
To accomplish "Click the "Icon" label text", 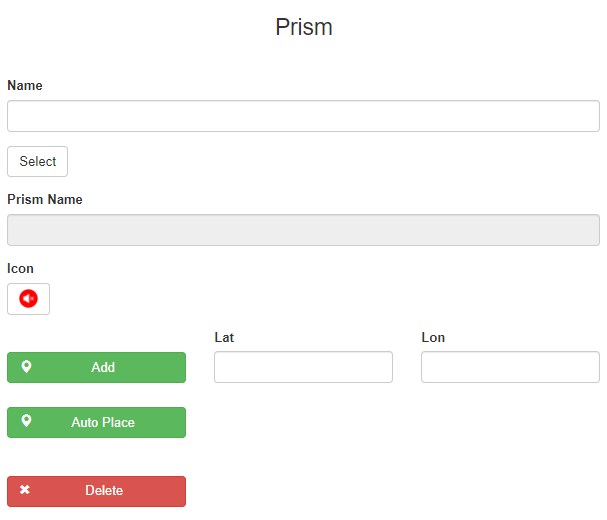I will coord(20,268).
